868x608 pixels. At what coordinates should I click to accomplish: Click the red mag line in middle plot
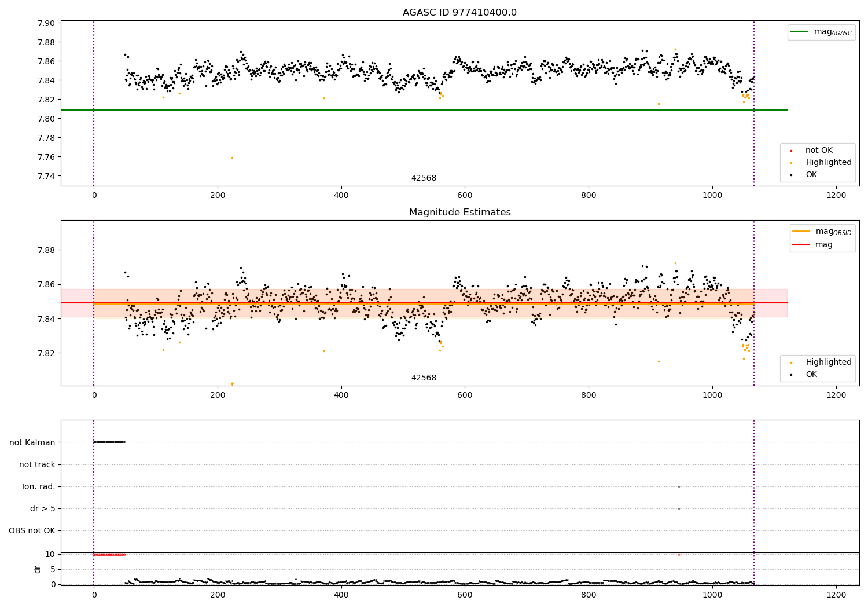click(424, 303)
